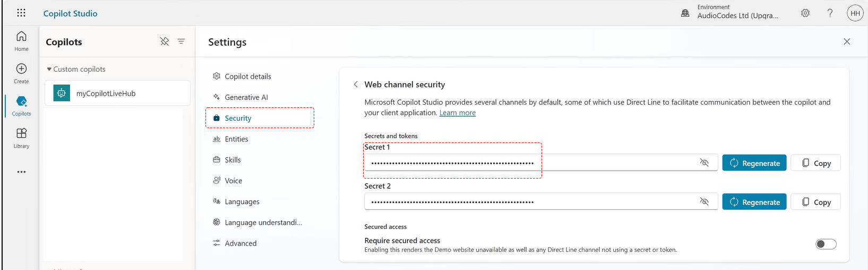Screen dimensions: 868x270
Task: Click the myCopilotLiveHub bot icon
Action: [62, 93]
